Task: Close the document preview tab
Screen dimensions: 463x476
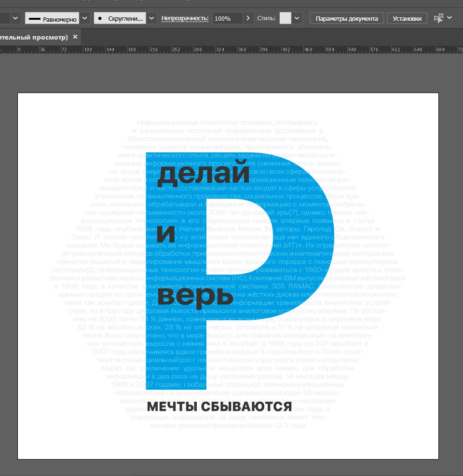Action: tap(75, 37)
